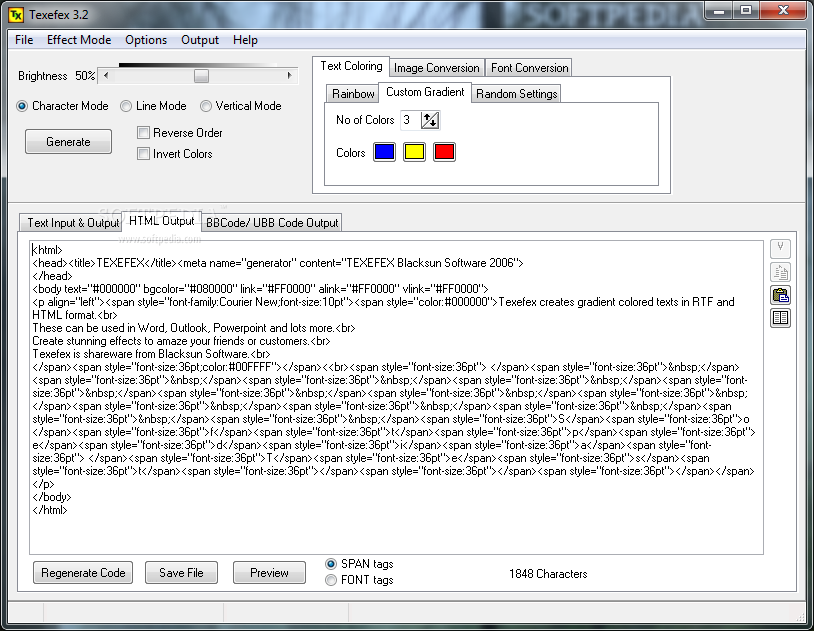Choose the SPAN tags option
This screenshot has height=631, width=814.
(331, 563)
